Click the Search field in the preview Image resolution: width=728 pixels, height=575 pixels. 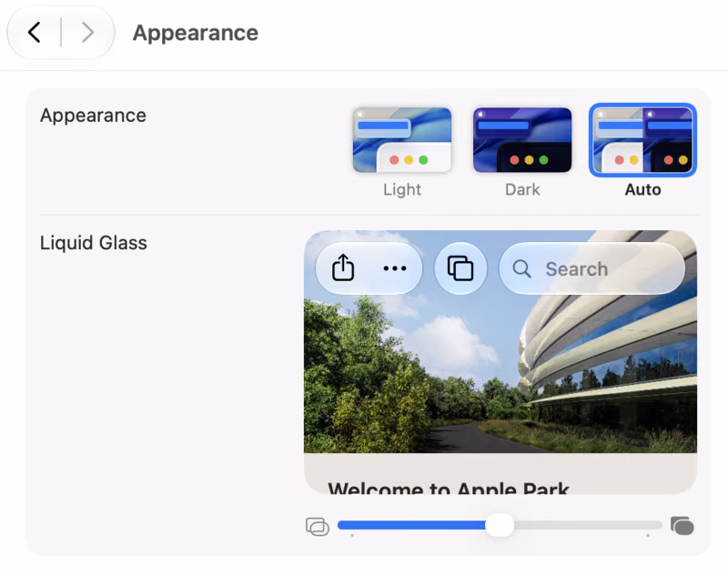[592, 268]
